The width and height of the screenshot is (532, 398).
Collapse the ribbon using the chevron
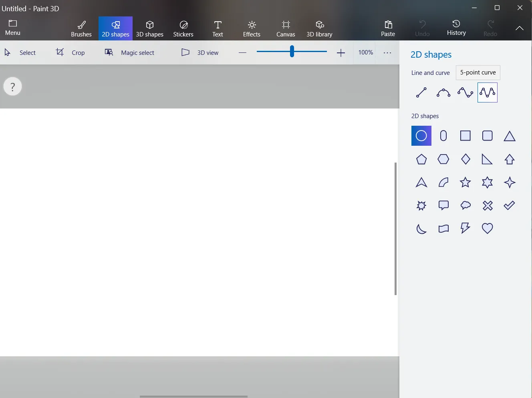[519, 28]
